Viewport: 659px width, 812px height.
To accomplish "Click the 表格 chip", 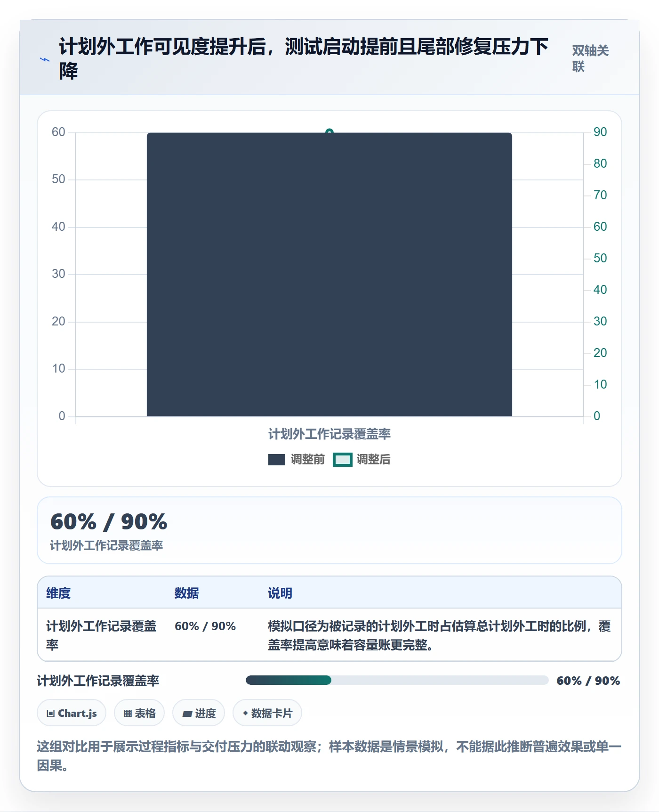I will (x=139, y=713).
